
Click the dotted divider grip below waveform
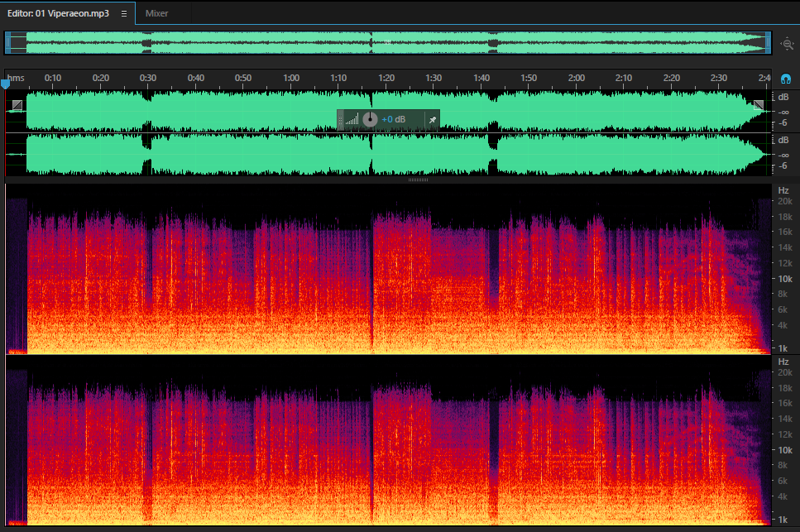(418, 180)
